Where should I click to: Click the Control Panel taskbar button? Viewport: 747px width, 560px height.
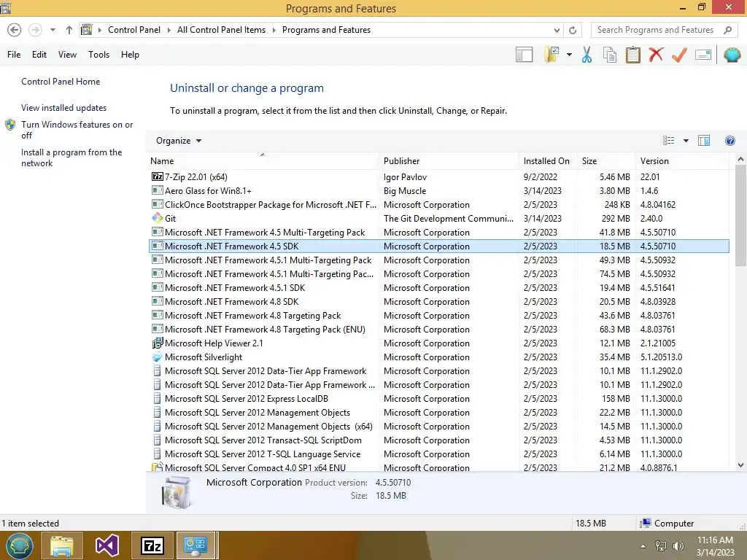point(197,545)
